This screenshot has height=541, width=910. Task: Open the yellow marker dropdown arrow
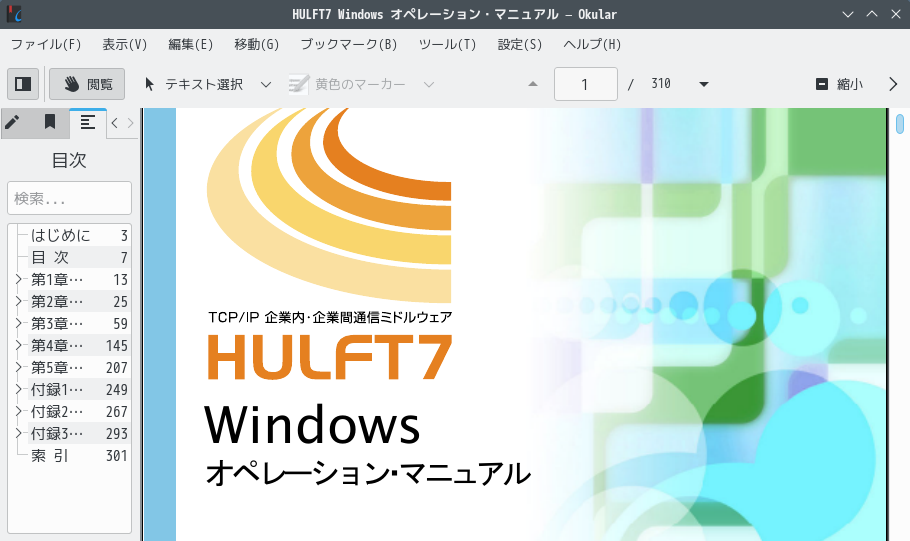429,85
